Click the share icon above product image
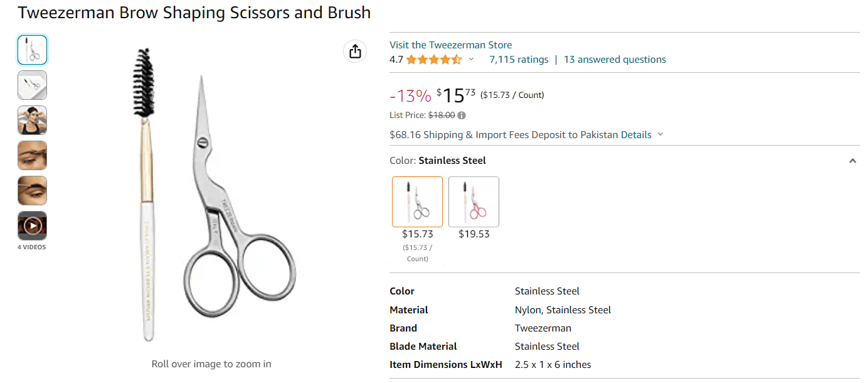The height and width of the screenshot is (383, 868). tap(355, 51)
